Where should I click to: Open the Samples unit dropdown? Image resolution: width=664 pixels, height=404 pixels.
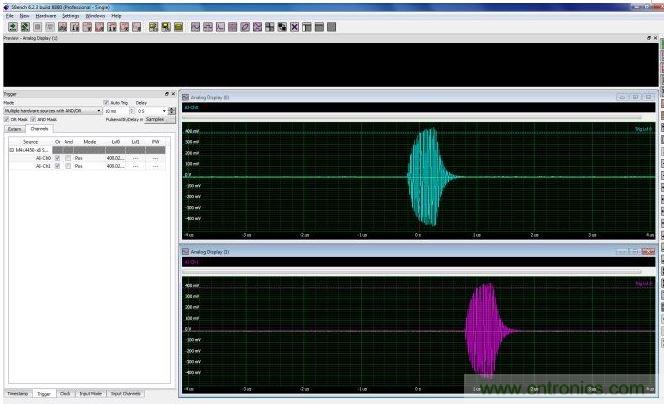click(158, 119)
